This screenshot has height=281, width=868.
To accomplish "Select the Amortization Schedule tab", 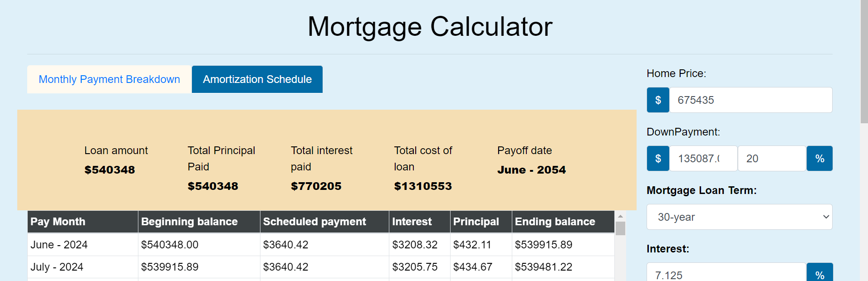I will click(x=257, y=79).
